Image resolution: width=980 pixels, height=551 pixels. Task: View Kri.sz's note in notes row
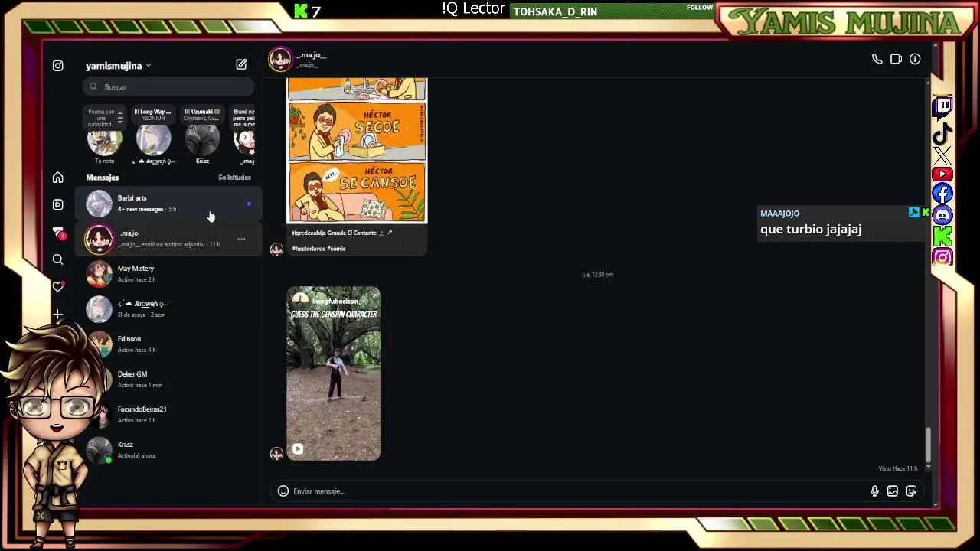[202, 136]
